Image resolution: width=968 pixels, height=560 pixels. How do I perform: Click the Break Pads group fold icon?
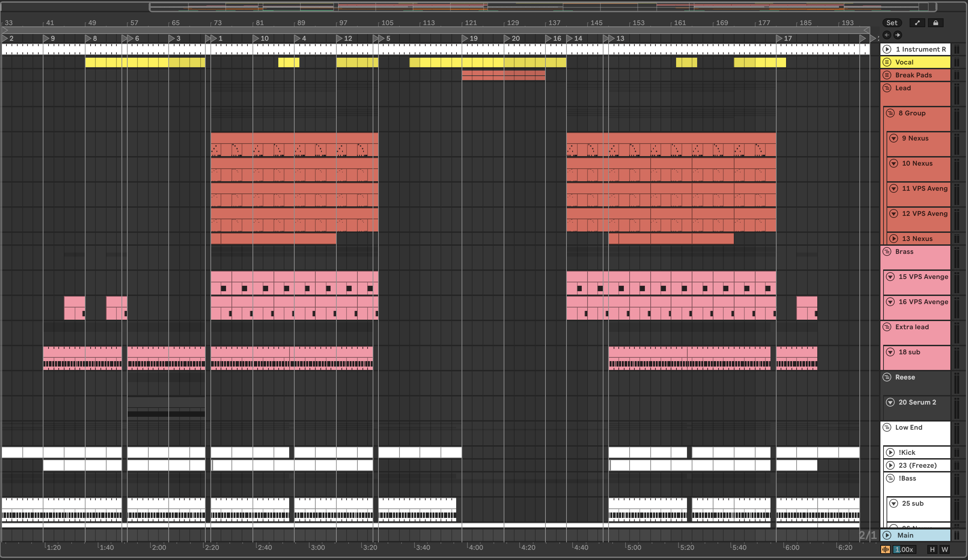(887, 75)
